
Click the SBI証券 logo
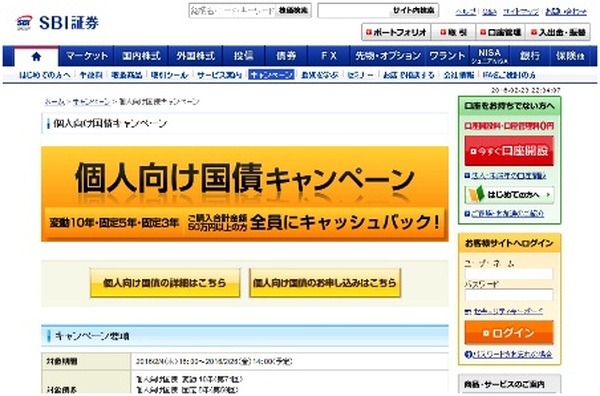click(57, 23)
